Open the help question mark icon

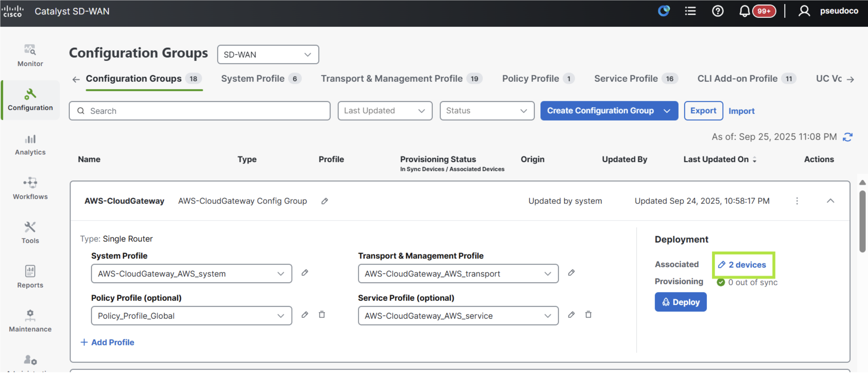718,11
